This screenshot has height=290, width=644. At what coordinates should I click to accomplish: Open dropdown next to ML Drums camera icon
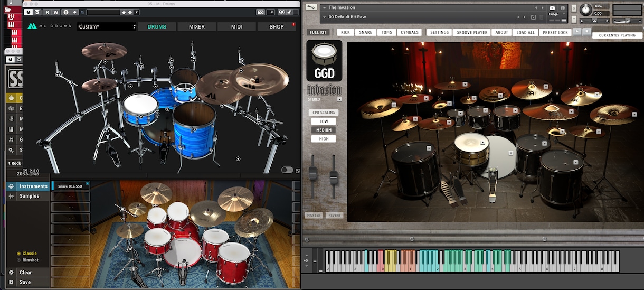[271, 12]
